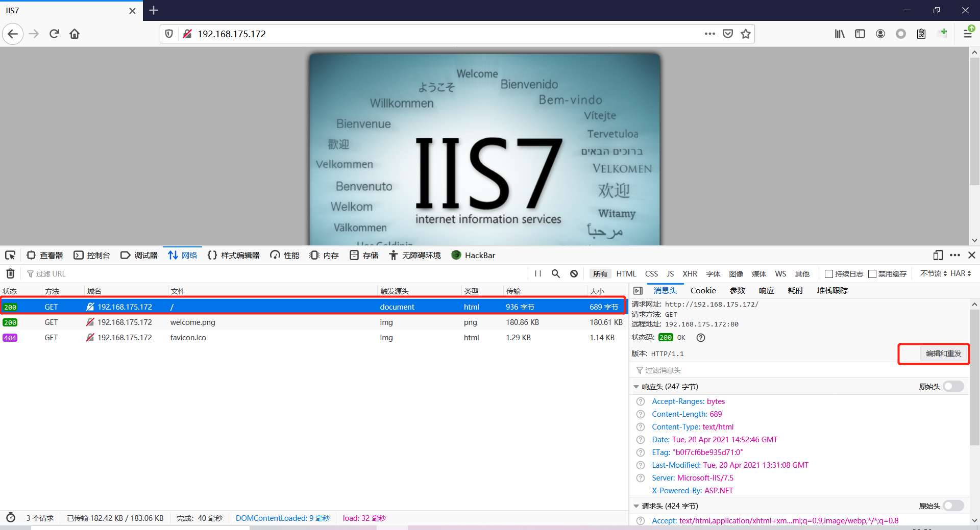Enable the 禁用缓存 checkbox

[x=872, y=274]
